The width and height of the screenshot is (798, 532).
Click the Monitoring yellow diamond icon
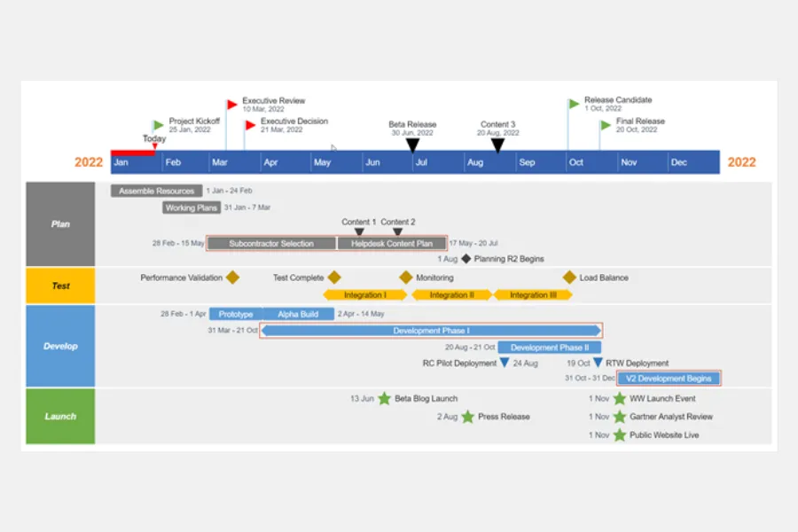pos(403,277)
